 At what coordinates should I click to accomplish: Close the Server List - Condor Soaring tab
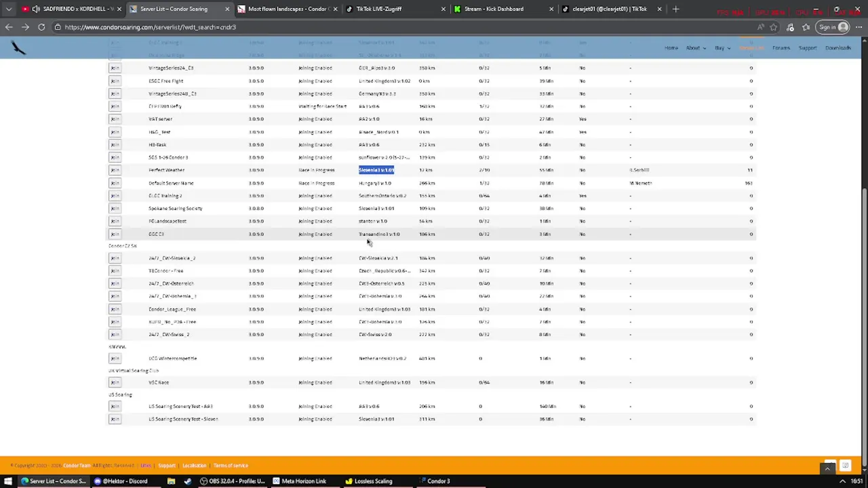click(x=227, y=9)
